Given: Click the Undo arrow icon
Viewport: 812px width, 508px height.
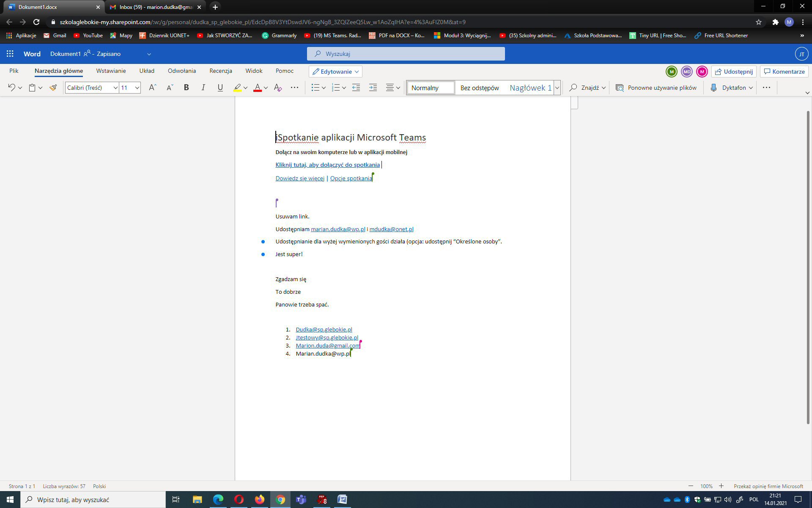Looking at the screenshot, I should click(11, 88).
